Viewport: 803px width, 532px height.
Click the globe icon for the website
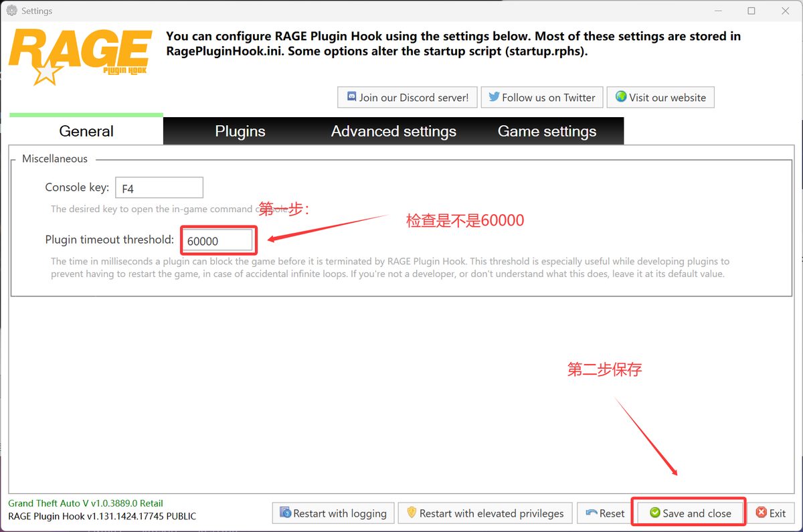621,97
